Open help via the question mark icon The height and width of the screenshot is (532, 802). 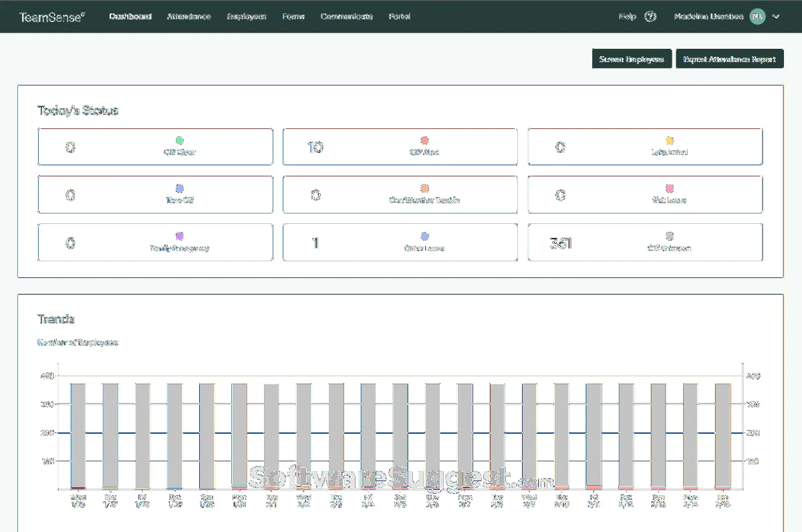point(650,17)
